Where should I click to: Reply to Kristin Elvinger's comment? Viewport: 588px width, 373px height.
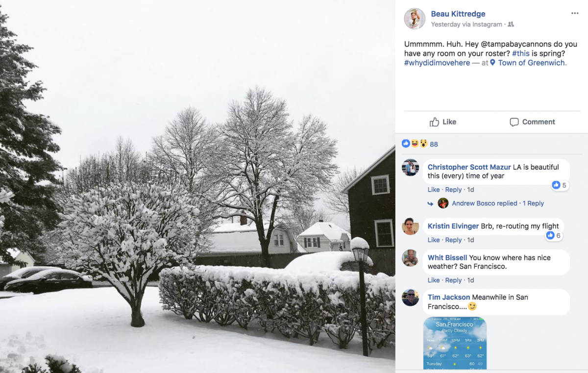pos(453,240)
